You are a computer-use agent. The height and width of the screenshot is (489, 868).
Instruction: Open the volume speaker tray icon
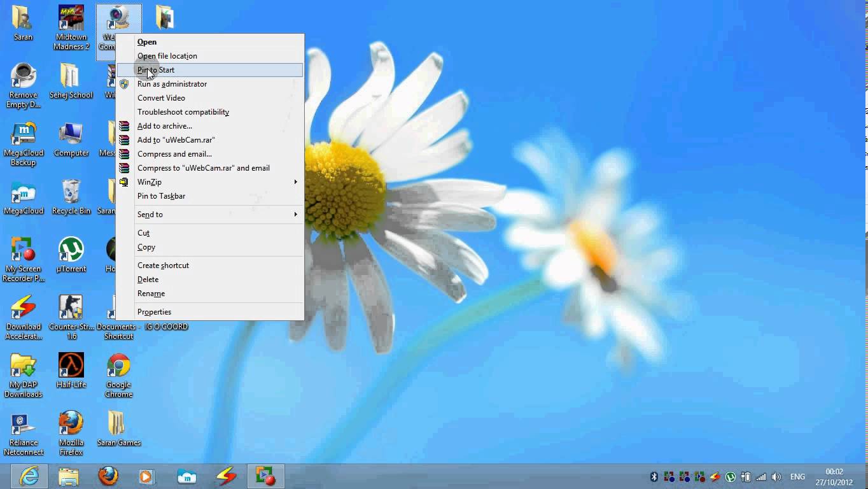tap(776, 477)
